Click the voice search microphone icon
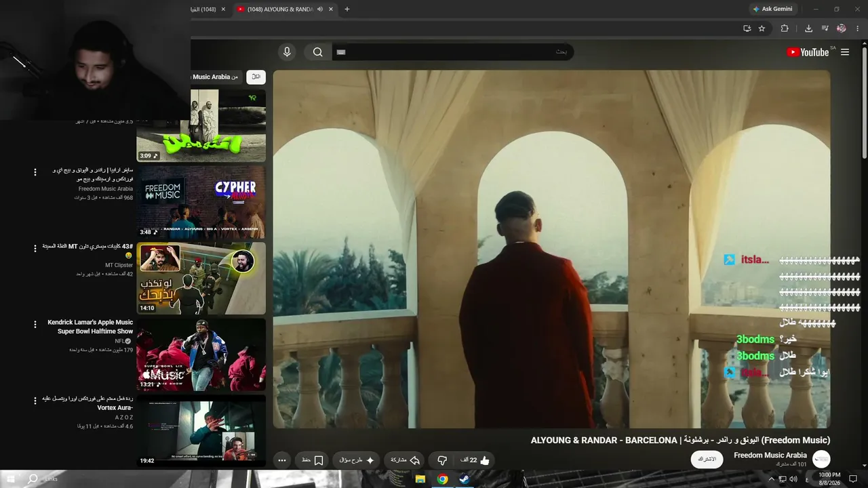The width and height of the screenshot is (868, 488). 287,52
